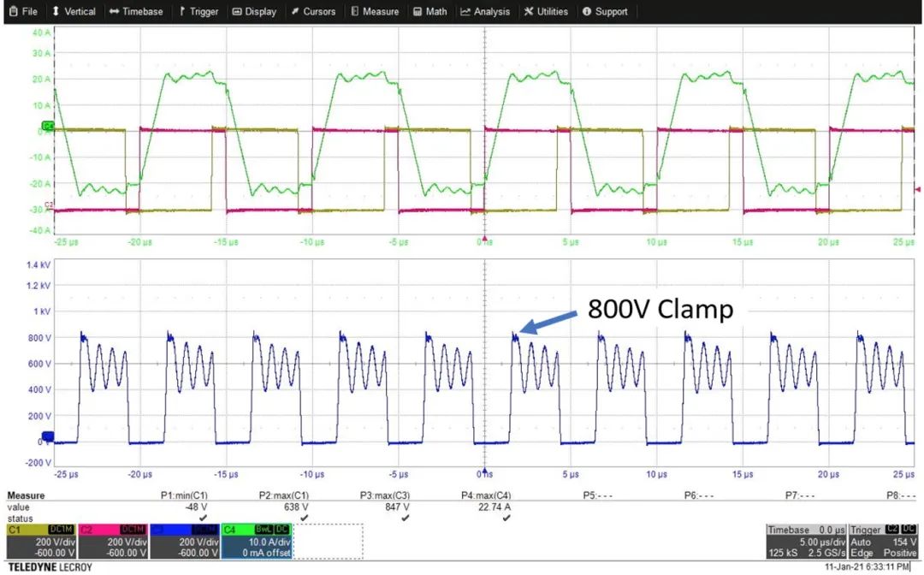This screenshot has width=924, height=575.
Task: Click the 1.2 kV axis label
Action: 38,286
